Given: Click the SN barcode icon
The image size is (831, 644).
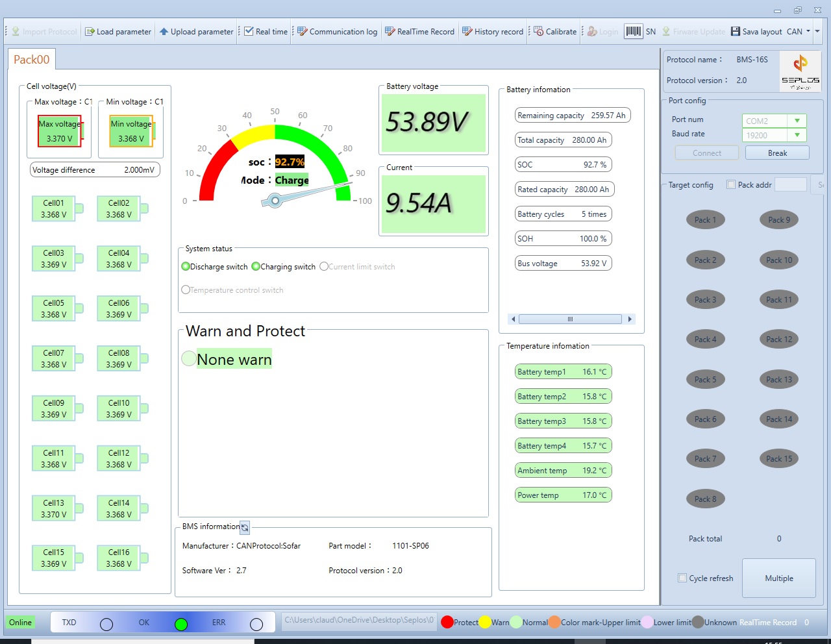Looking at the screenshot, I should point(633,31).
